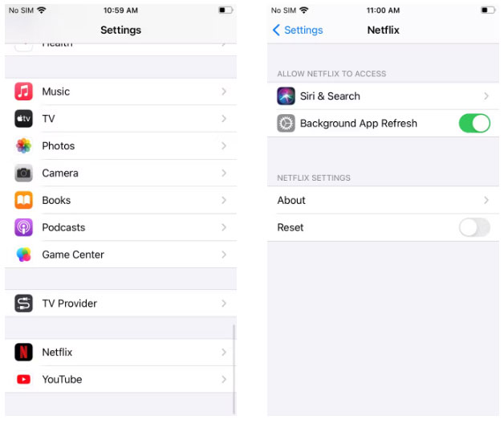Tap the Game Center bubbles icon
Viewport: 504px width, 424px height.
pos(23,255)
